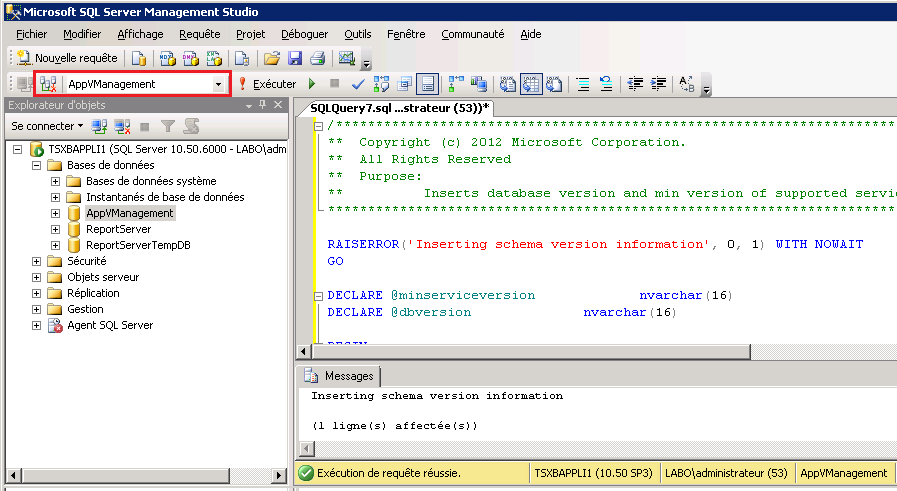This screenshot has width=897, height=491.
Task: Click the Object Explorer filter funnel
Action: (168, 126)
